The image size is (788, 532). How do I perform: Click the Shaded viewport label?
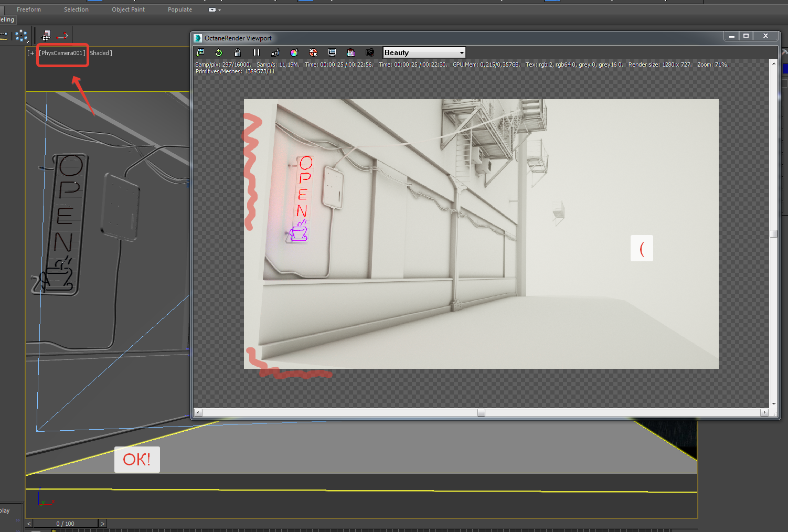(x=100, y=53)
